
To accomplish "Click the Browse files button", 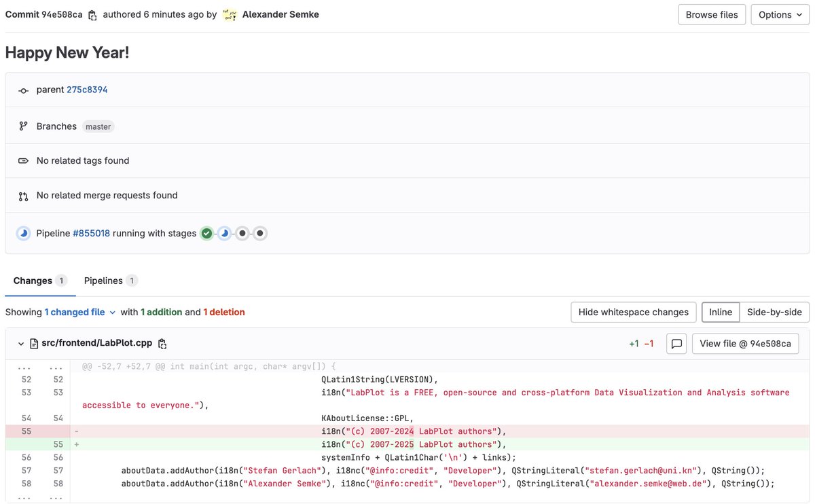I will pos(712,15).
